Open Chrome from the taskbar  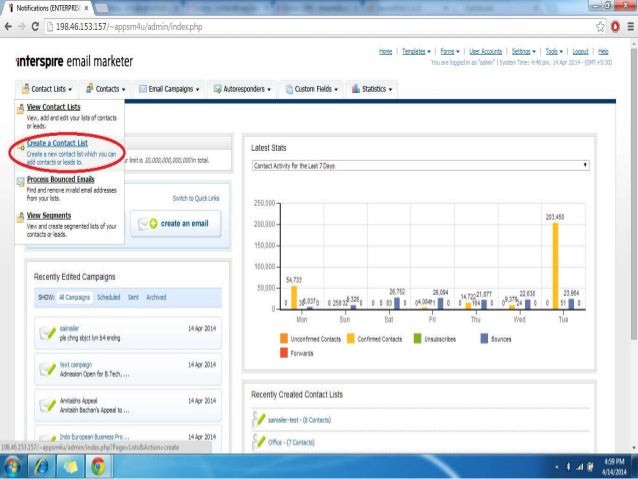pos(98,466)
